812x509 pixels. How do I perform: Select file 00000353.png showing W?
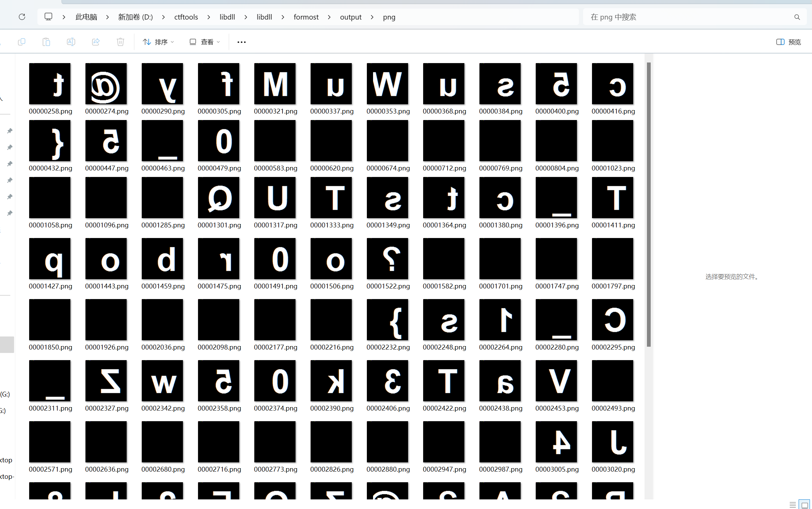pos(387,84)
